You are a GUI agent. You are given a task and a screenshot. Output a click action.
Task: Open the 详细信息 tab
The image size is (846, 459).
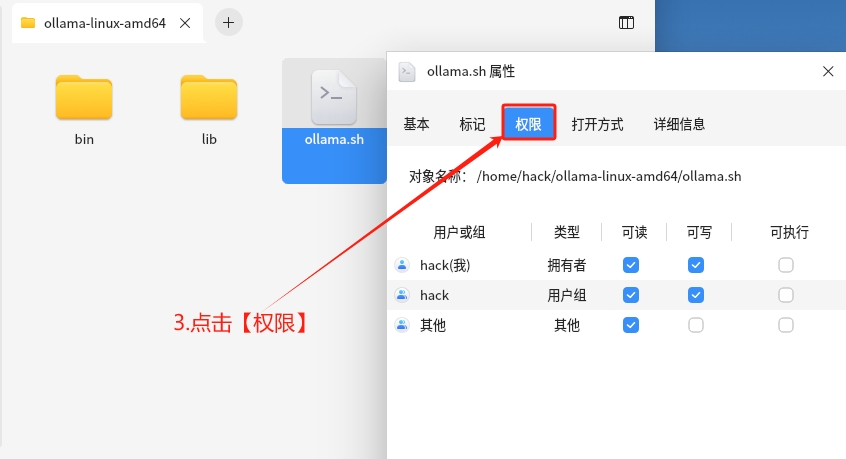click(679, 125)
